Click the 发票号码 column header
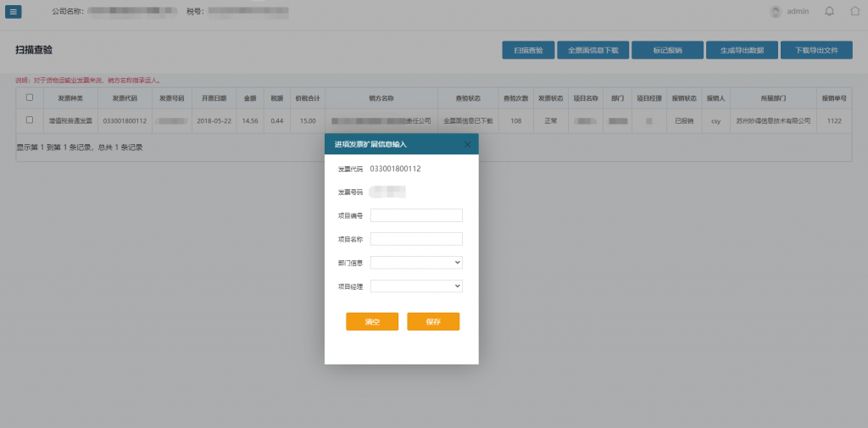 pos(171,98)
